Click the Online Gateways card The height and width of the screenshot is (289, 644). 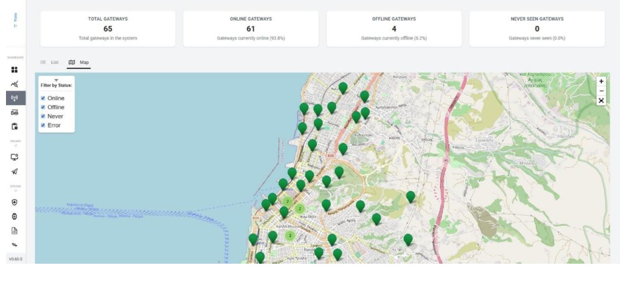pyautogui.click(x=251, y=29)
